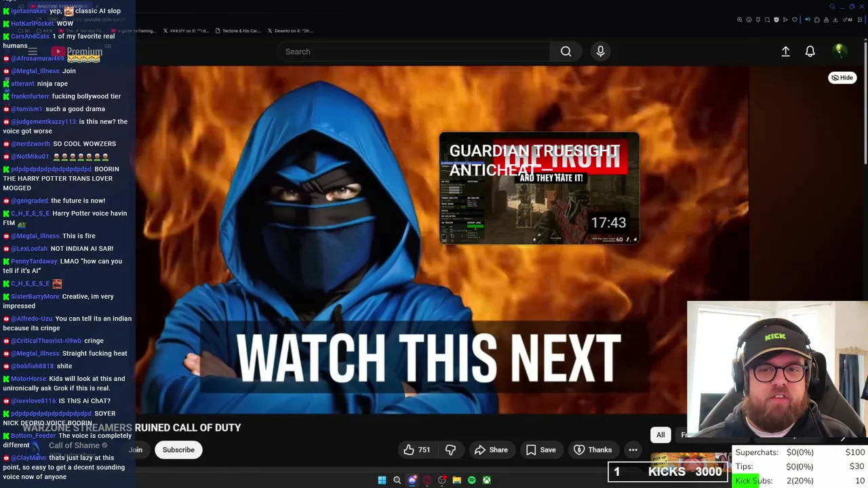Like the video with 751 likes
The width and height of the screenshot is (868, 488).
pos(416,449)
